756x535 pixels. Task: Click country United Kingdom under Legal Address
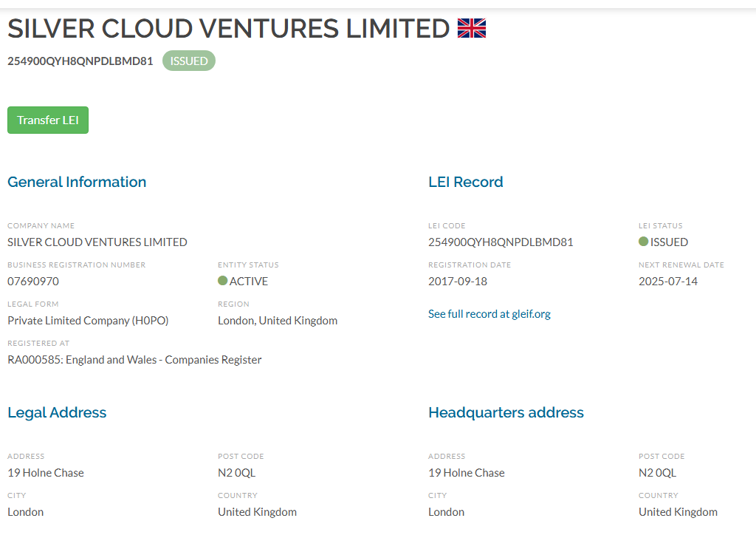257,512
